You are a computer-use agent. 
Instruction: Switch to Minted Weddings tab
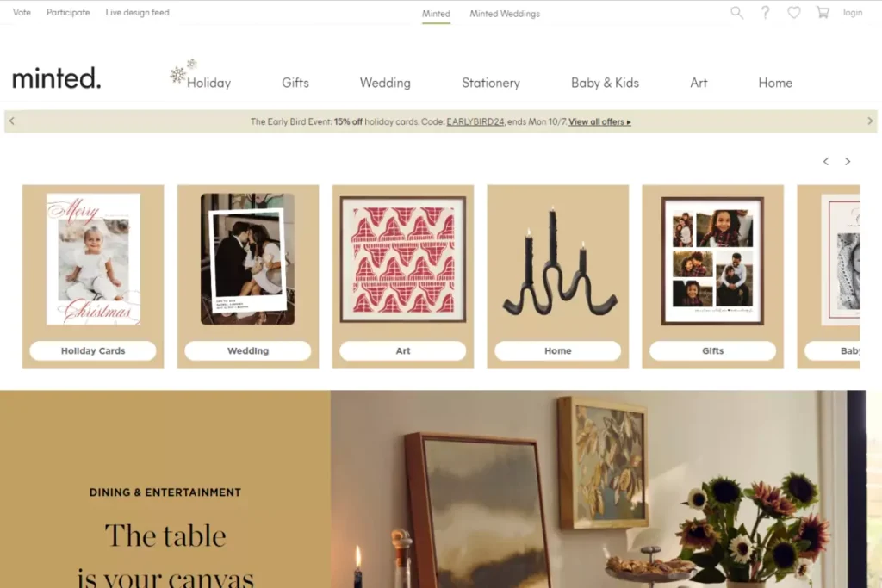pos(505,14)
